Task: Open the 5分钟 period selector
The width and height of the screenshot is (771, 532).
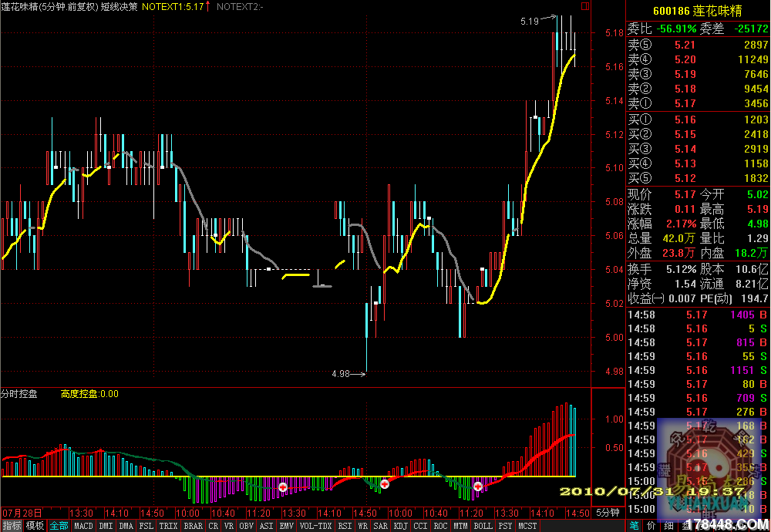Action: [x=607, y=513]
